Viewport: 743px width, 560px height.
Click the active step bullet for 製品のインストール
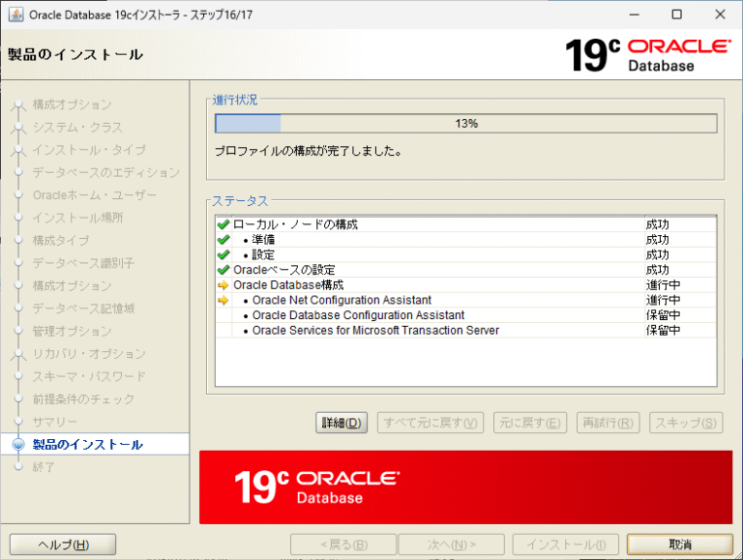click(18, 444)
